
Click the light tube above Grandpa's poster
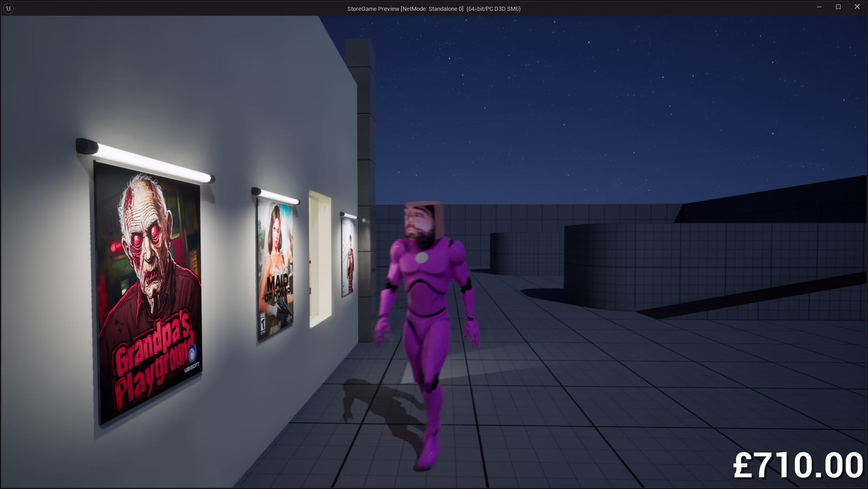point(145,160)
